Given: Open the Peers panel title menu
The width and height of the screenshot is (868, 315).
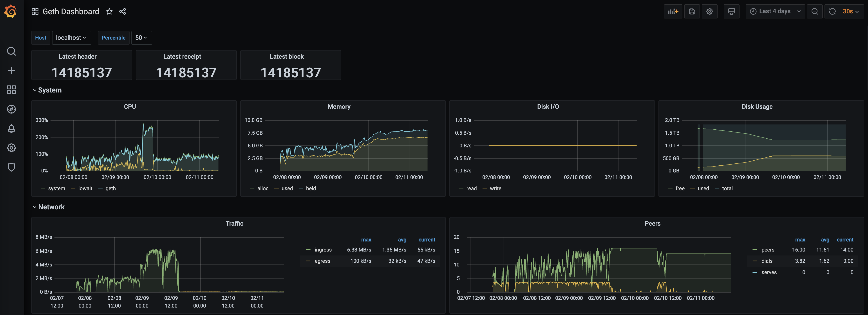Looking at the screenshot, I should click(x=652, y=223).
